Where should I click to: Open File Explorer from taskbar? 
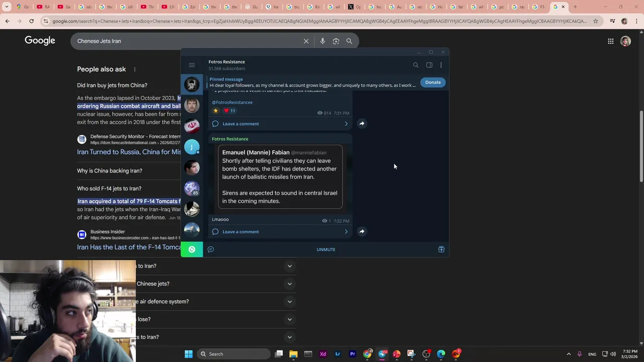pos(293,354)
